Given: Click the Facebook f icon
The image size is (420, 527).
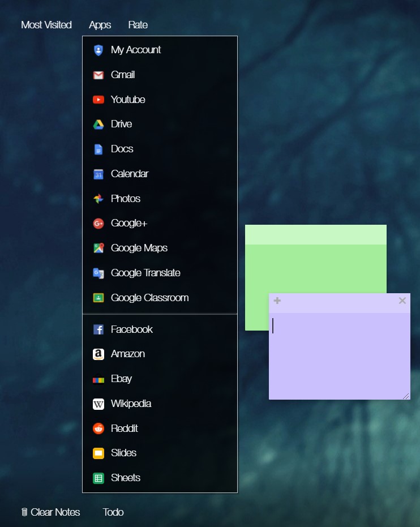Looking at the screenshot, I should point(98,329).
